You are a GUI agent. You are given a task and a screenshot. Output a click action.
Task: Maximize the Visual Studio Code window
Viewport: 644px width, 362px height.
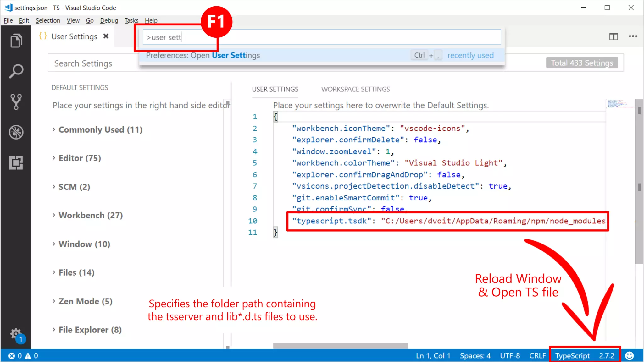pos(607,8)
